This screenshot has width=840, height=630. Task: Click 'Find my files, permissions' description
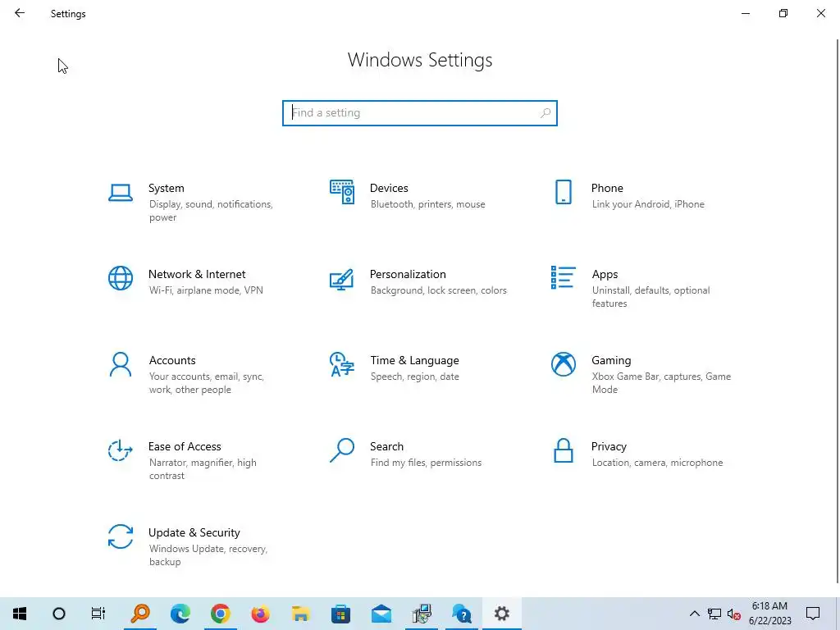(x=426, y=463)
